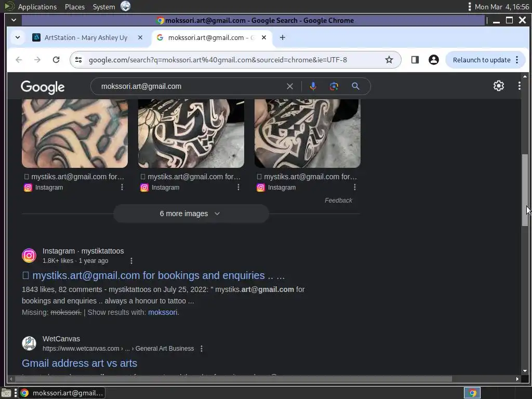The height and width of the screenshot is (399, 532).
Task: Open the Chrome profile avatar
Action: click(434, 60)
